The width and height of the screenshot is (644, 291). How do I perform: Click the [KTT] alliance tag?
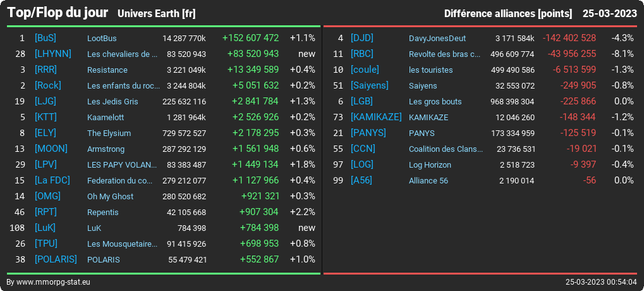point(46,117)
